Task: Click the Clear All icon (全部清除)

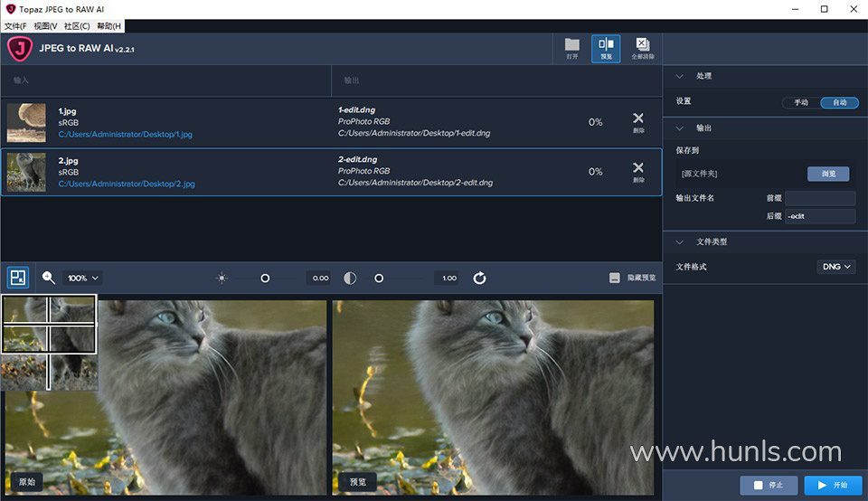Action: point(642,48)
